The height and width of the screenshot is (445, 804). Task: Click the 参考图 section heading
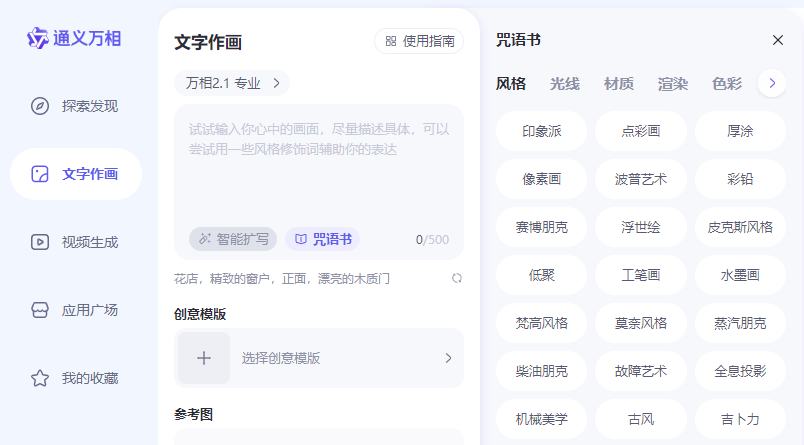pos(193,414)
